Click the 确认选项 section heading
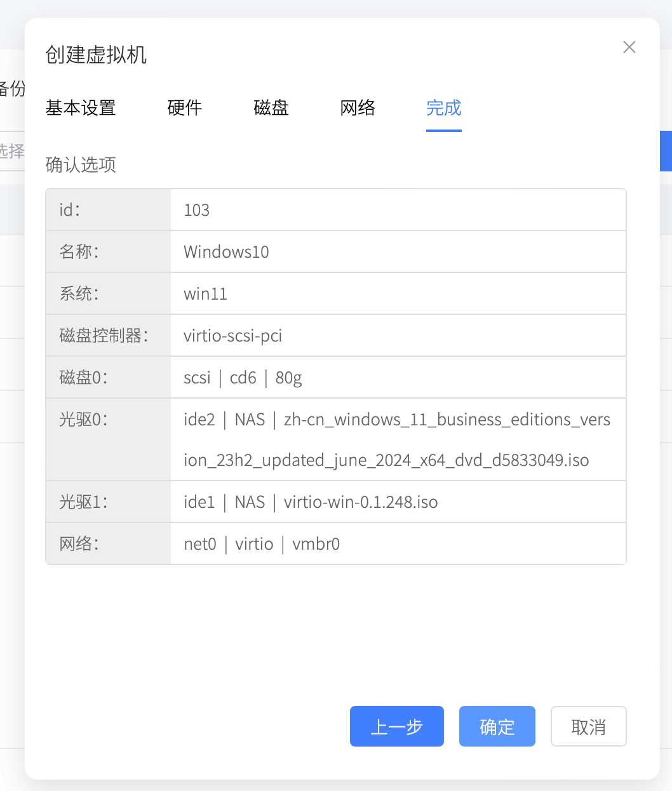This screenshot has height=791, width=672. click(80, 164)
